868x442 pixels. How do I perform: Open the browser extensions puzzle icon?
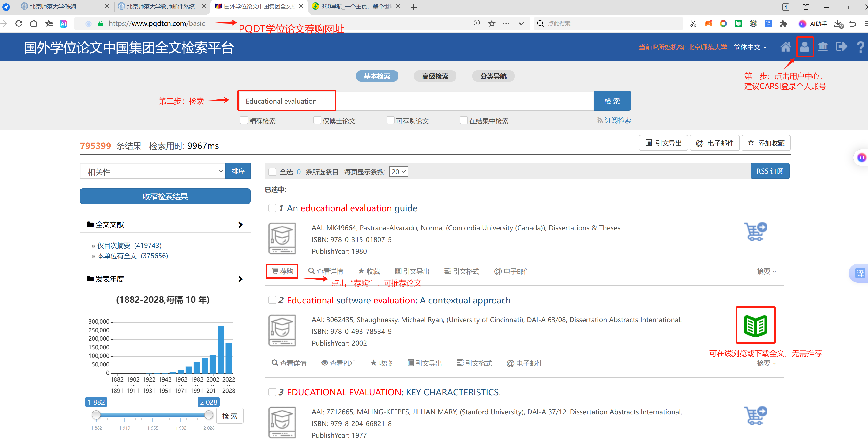coord(783,23)
